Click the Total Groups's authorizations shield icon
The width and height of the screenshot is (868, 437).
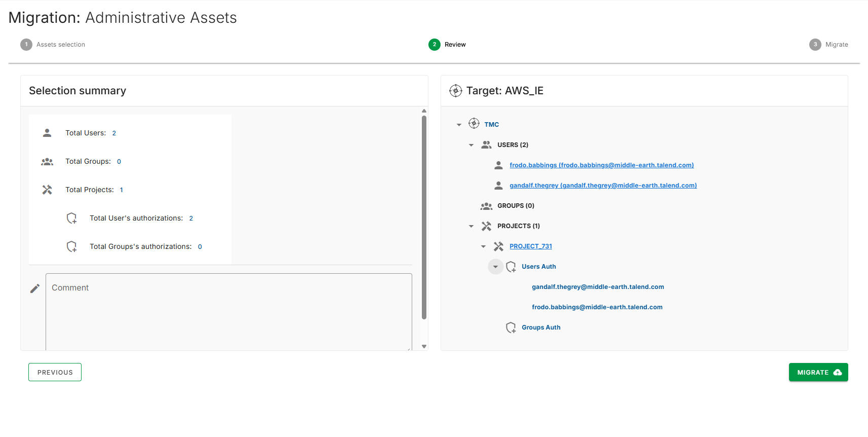point(72,246)
